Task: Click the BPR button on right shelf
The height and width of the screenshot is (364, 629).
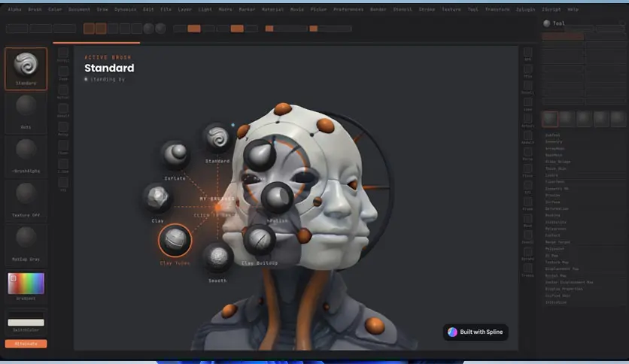Action: 527,54
